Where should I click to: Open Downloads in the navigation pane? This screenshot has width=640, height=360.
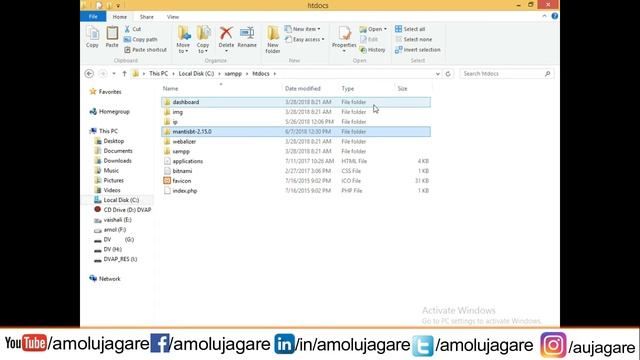tap(113, 160)
